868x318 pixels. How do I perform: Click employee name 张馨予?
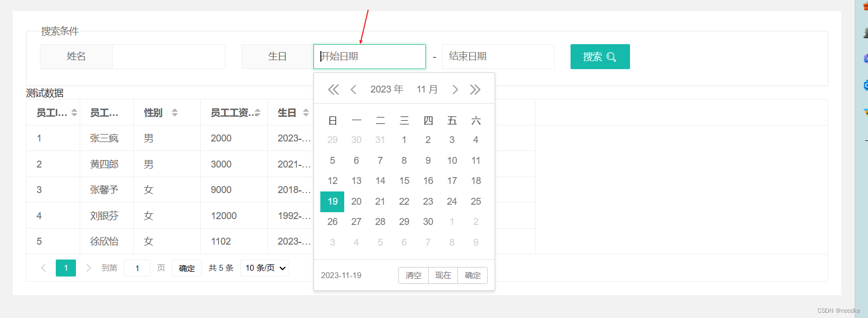[104, 190]
